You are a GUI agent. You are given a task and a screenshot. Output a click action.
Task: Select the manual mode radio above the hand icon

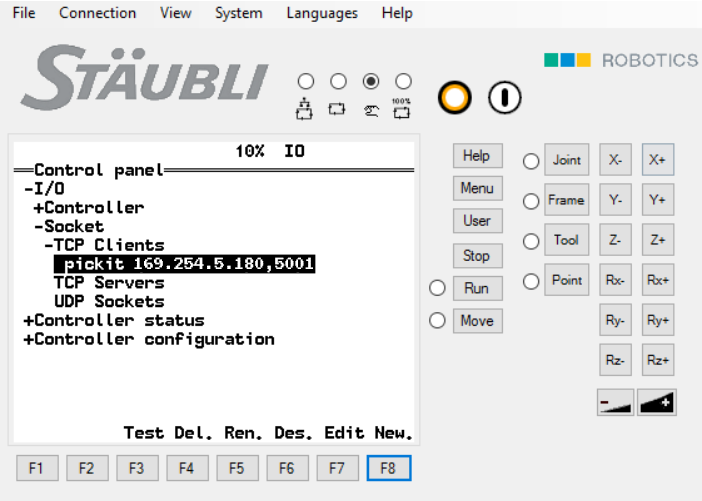371,81
